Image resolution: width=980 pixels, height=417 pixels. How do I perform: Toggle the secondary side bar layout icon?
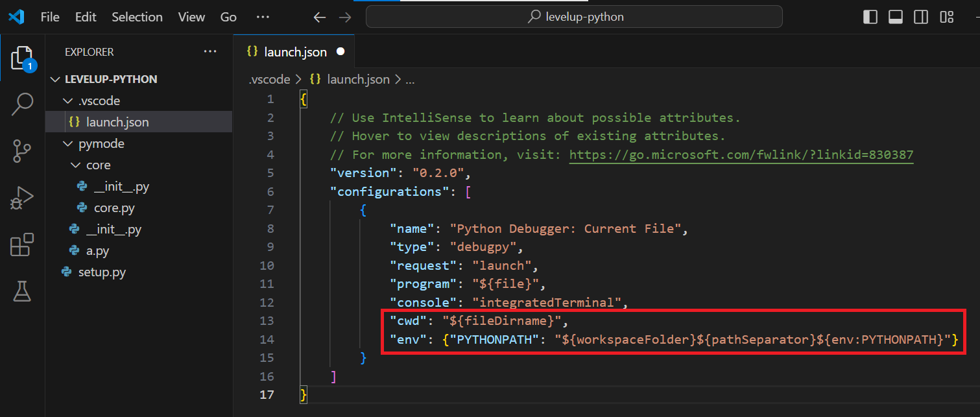(921, 17)
